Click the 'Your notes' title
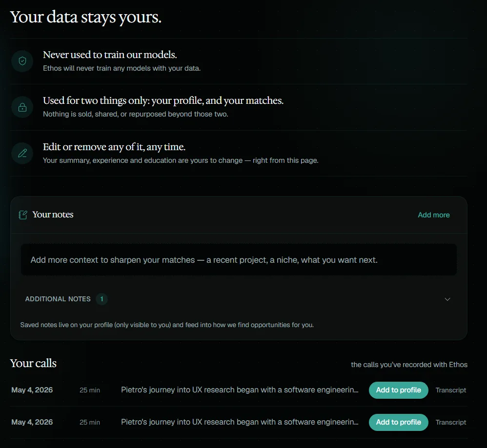Viewport: 487px width, 448px height. (53, 214)
